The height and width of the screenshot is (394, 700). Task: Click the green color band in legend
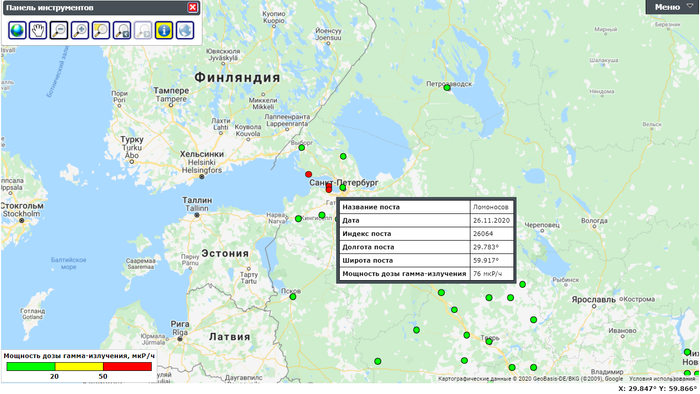[31, 366]
